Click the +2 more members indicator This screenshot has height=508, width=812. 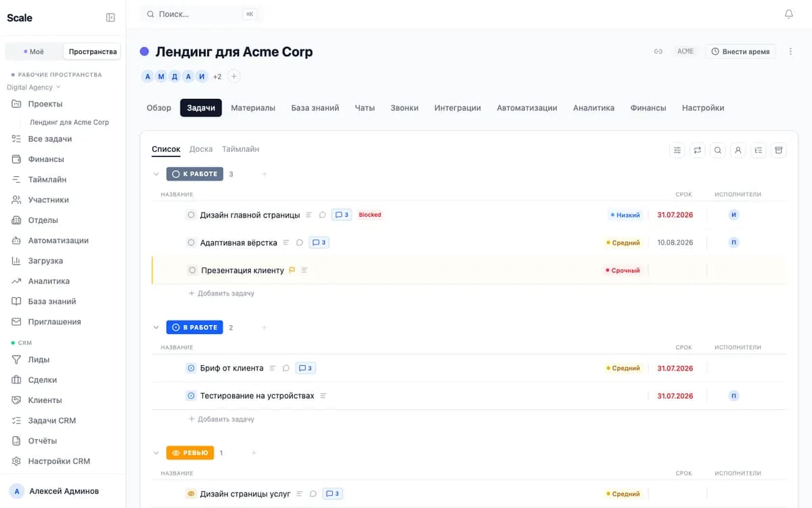click(217, 77)
